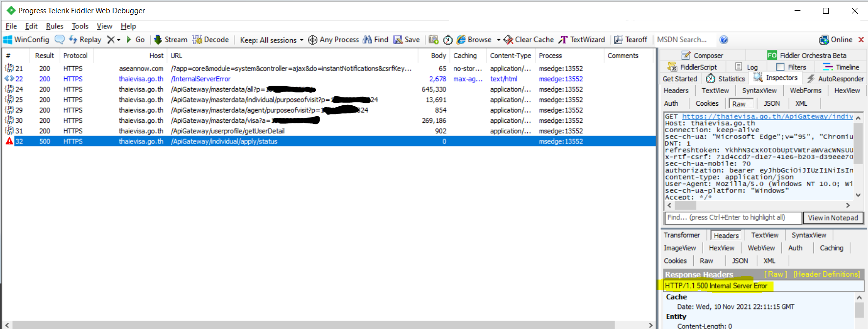This screenshot has width=868, height=329.
Task: Open Fiddler Orchestra Beta tab
Action: tap(807, 56)
